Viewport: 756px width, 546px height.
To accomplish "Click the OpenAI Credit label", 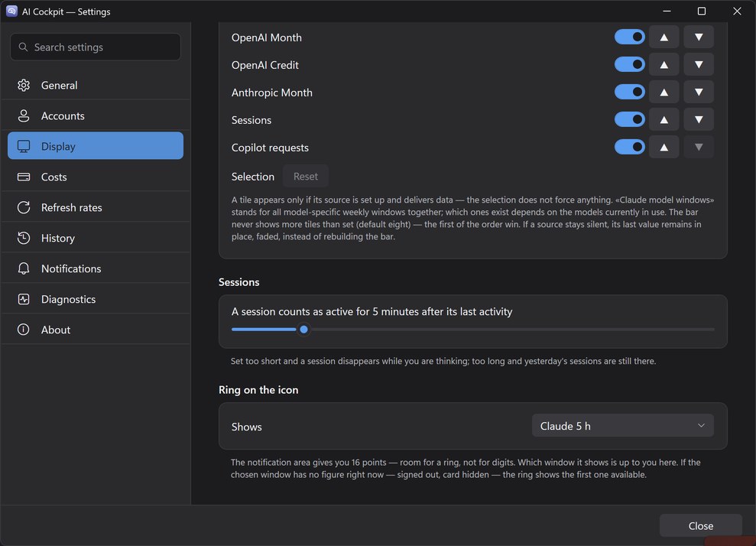I will pos(264,65).
